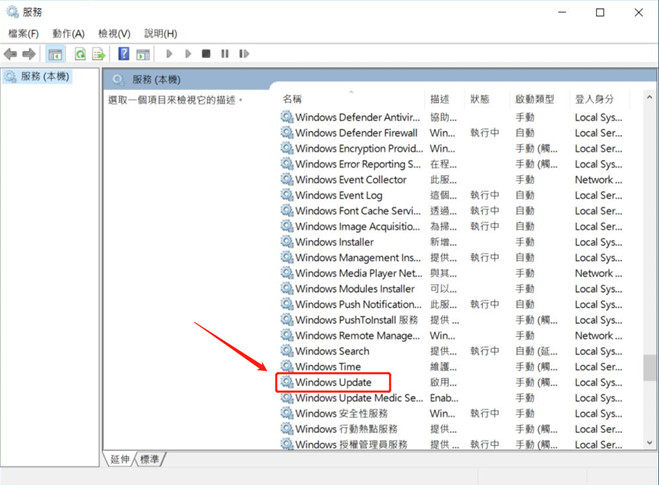Click the Restart service toolbar icon
The height and width of the screenshot is (485, 659).
pyautogui.click(x=244, y=54)
